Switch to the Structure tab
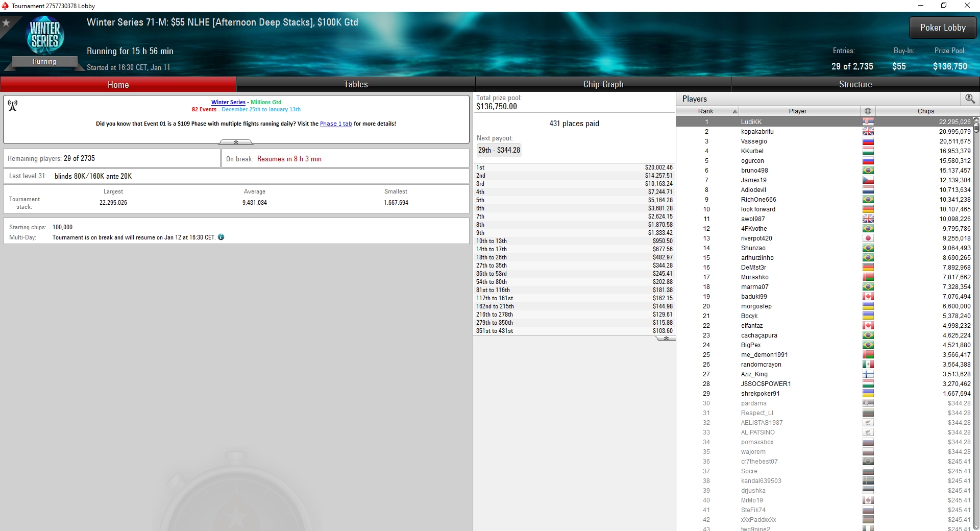 pos(855,84)
